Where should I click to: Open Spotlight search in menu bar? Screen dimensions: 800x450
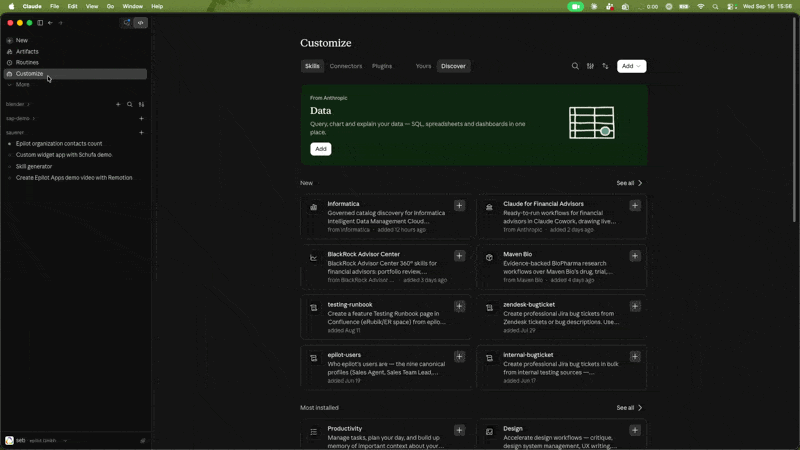[x=715, y=7]
